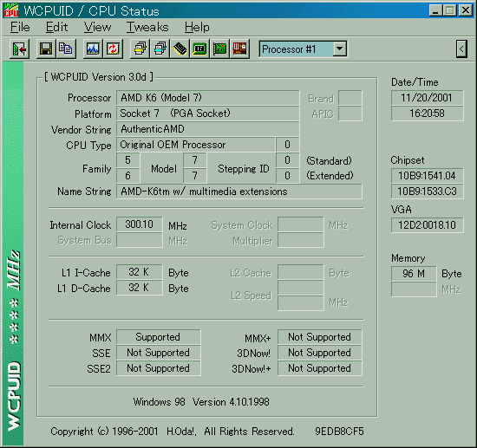Click the L1 D-Cache value 32 K

(x=140, y=288)
